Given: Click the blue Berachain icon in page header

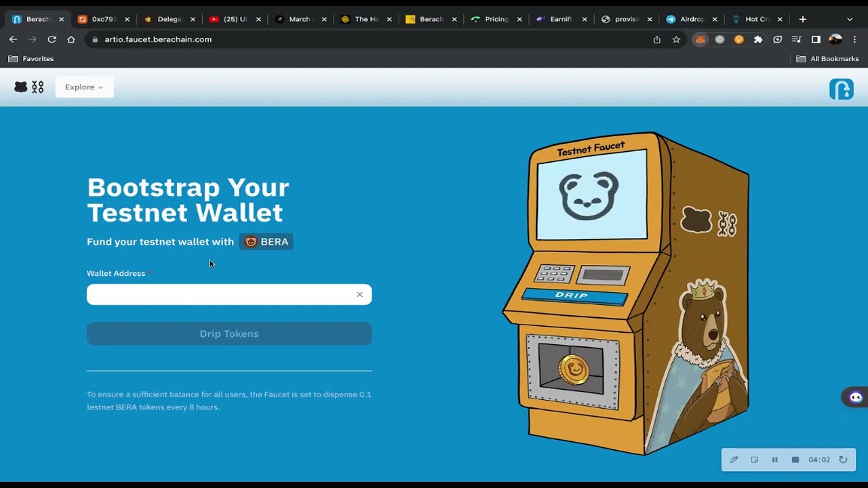Looking at the screenshot, I should 841,89.
